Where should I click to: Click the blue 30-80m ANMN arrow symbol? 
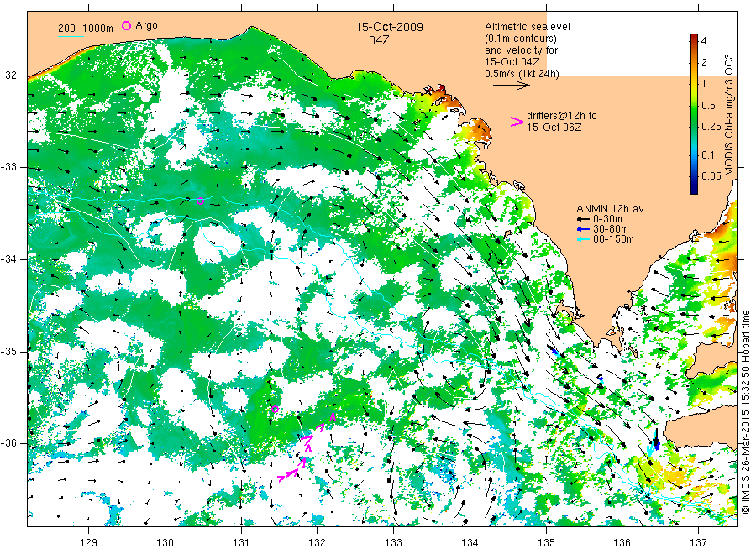pyautogui.click(x=584, y=229)
